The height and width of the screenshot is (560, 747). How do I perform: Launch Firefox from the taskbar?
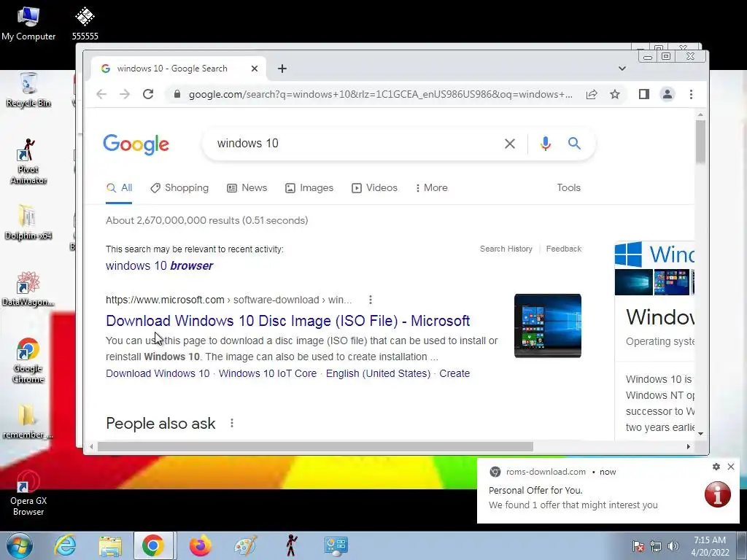200,545
